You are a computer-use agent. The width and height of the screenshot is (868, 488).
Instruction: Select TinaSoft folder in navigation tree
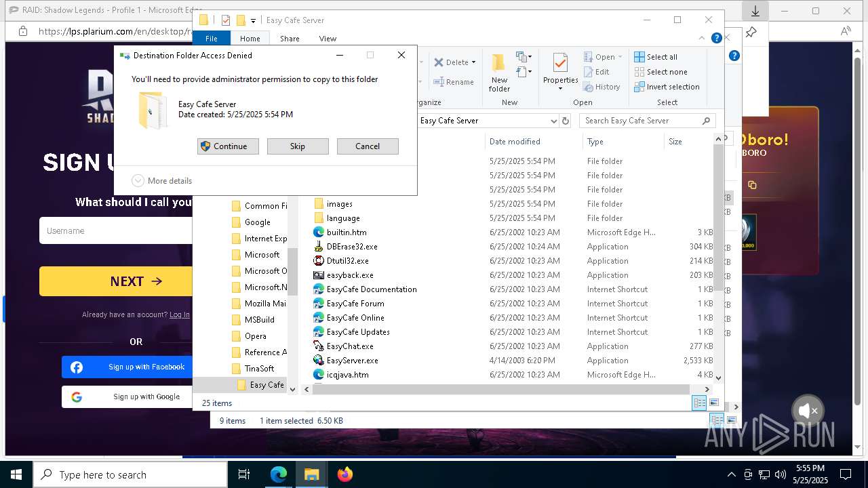pos(253,369)
